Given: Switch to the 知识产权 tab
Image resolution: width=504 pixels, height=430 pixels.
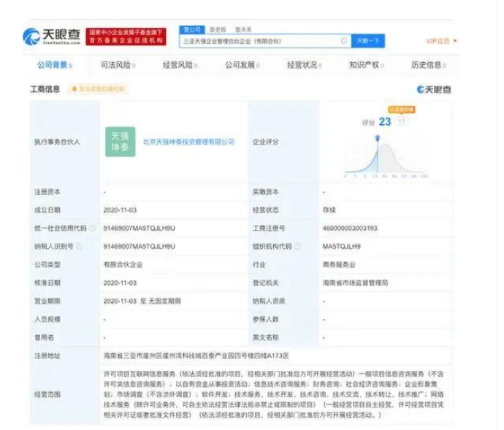Looking at the screenshot, I should (x=366, y=65).
